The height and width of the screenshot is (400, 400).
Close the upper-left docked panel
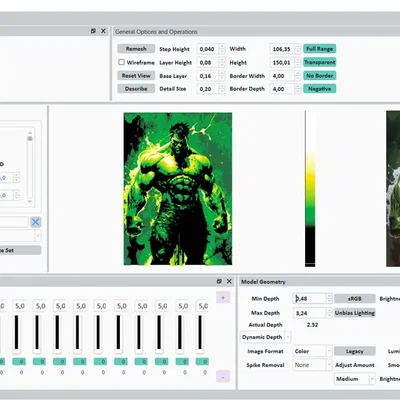(x=103, y=31)
